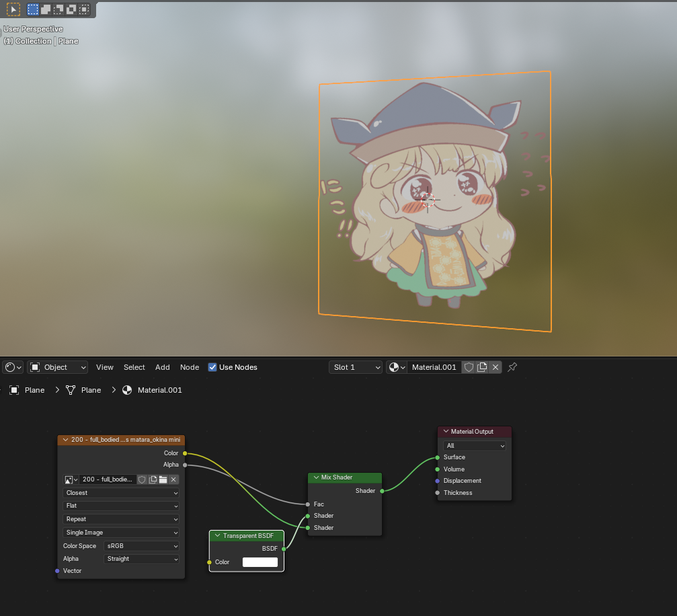Image resolution: width=677 pixels, height=616 pixels.
Task: Click the Thickness input socket
Action: point(438,493)
